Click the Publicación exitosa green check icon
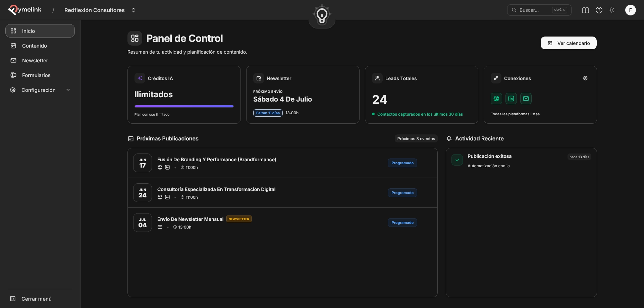The width and height of the screenshot is (644, 308). point(457,160)
